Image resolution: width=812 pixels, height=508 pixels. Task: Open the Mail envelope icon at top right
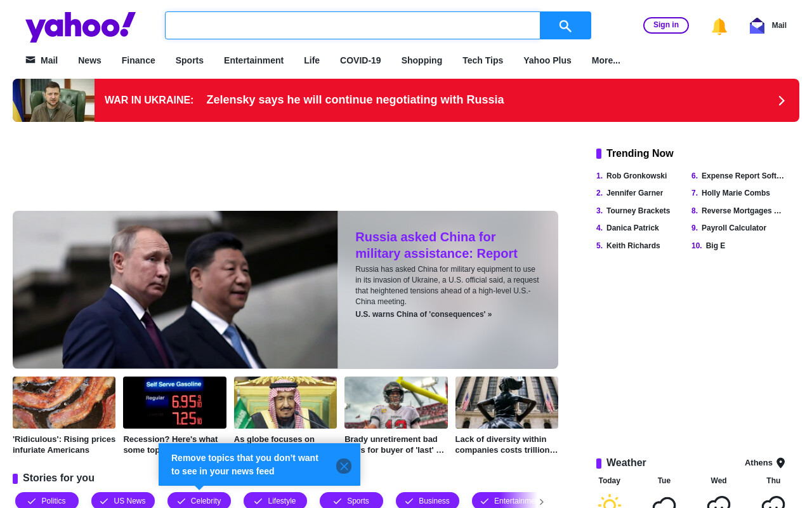coord(757,25)
